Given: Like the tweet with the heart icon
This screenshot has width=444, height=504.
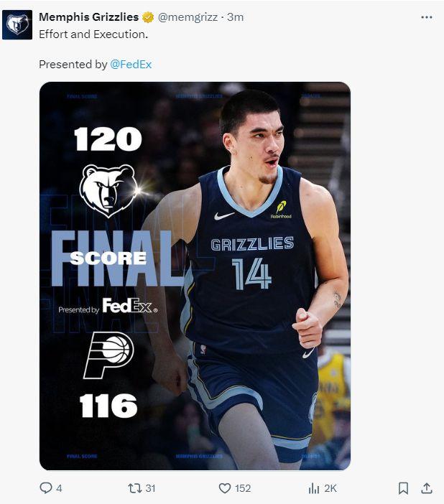Looking at the screenshot, I should 225,488.
